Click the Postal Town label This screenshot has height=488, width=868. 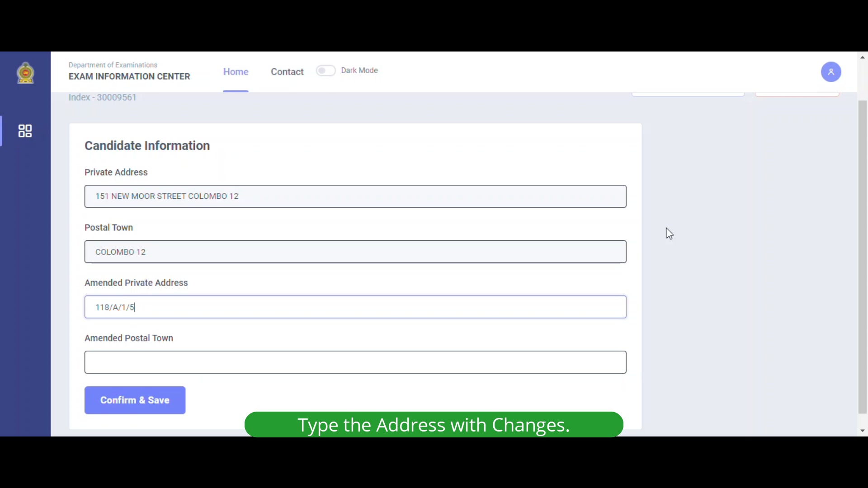pyautogui.click(x=108, y=228)
